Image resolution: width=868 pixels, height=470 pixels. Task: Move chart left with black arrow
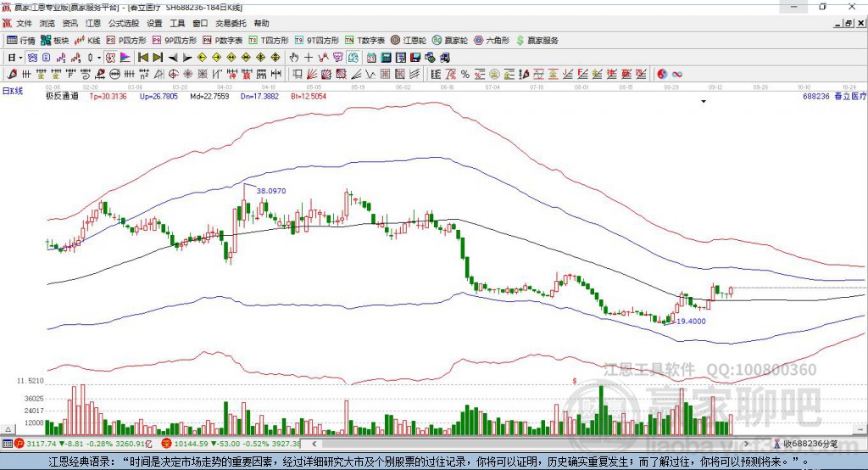(173, 58)
